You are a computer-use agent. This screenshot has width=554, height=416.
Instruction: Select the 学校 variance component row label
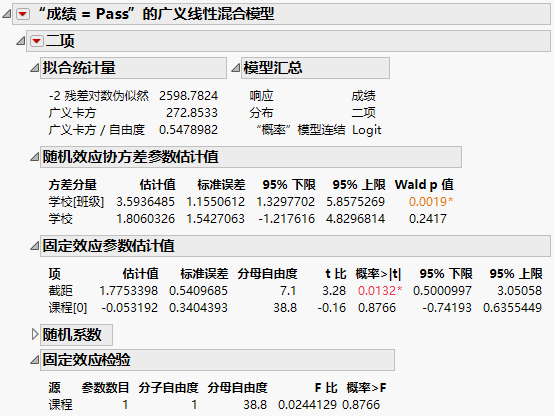pyautogui.click(x=61, y=219)
